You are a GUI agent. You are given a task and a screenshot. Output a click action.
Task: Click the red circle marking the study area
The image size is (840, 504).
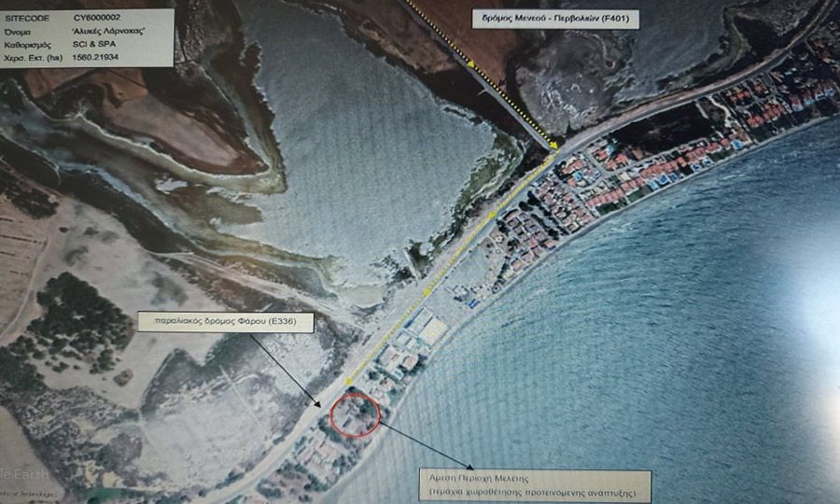click(x=355, y=413)
